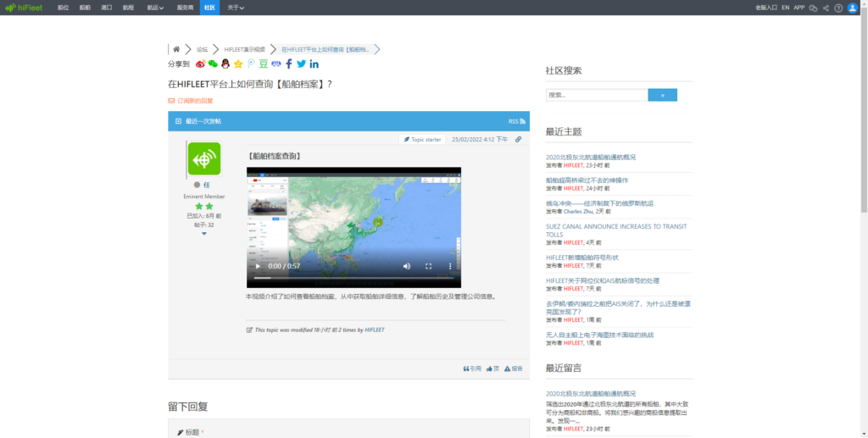The width and height of the screenshot is (868, 438).
Task: Open topic 无人自主船上电子海图技术面临的挑战
Action: point(599,335)
